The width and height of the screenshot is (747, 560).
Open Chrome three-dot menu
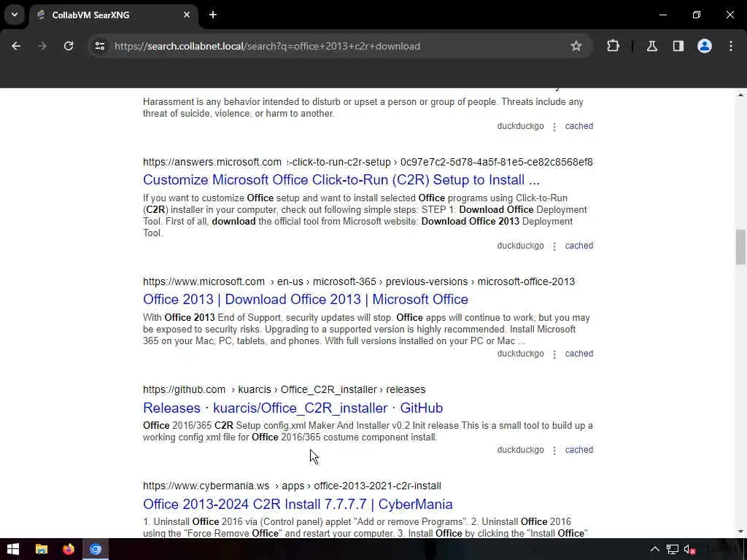731,46
